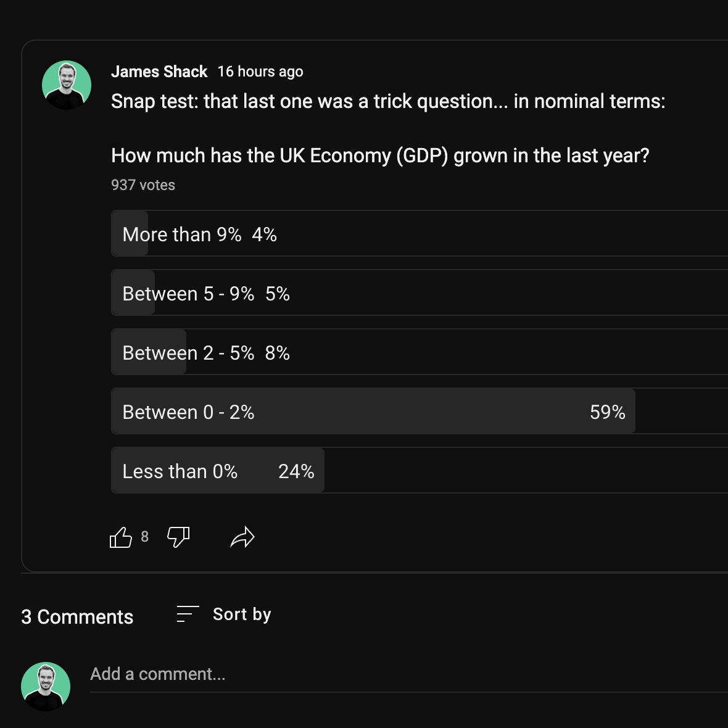728x728 pixels.
Task: Click the "3 Comments" heading
Action: coord(77,617)
